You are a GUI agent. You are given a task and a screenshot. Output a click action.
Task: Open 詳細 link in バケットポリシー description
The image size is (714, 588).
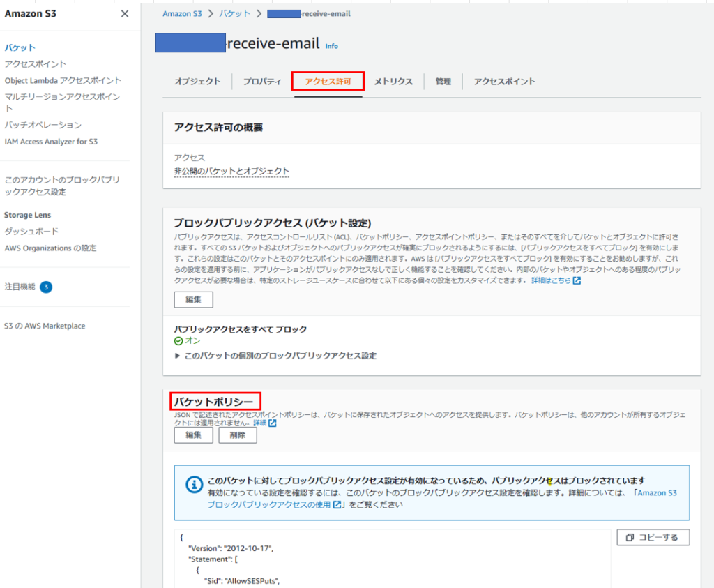coord(259,423)
